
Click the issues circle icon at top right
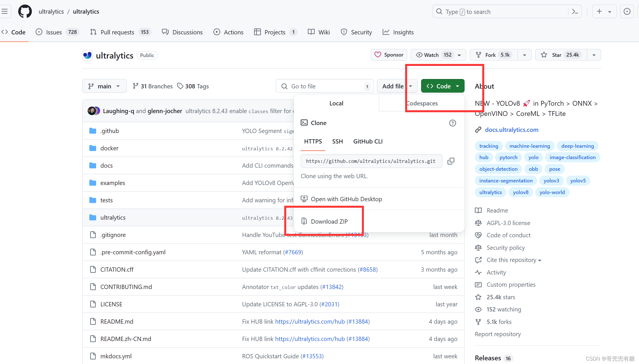click(x=627, y=12)
